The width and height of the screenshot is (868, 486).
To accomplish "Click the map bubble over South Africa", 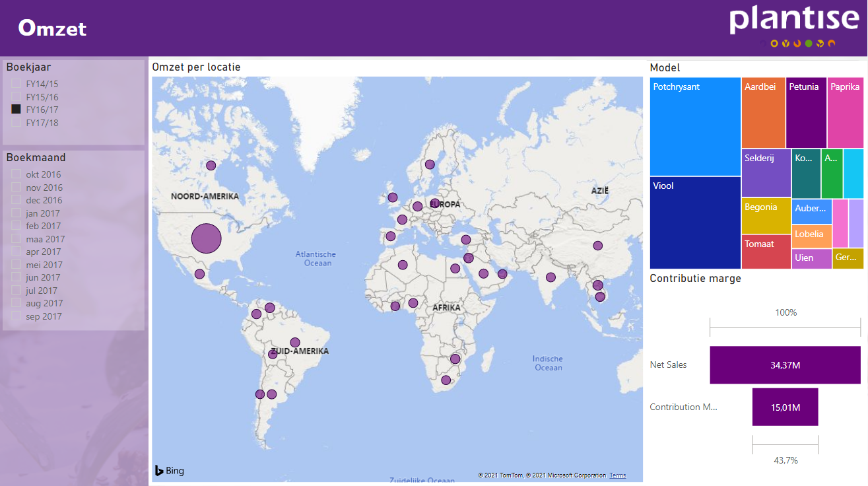I will [446, 380].
